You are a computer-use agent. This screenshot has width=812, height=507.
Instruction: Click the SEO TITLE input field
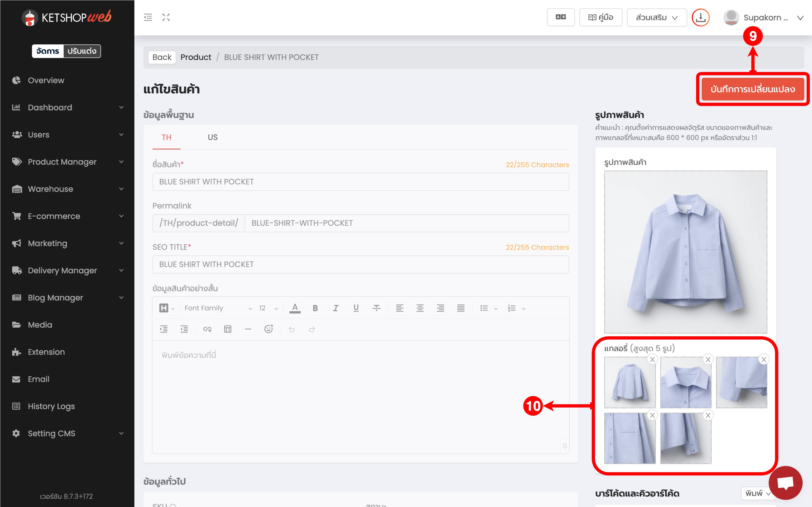(360, 264)
